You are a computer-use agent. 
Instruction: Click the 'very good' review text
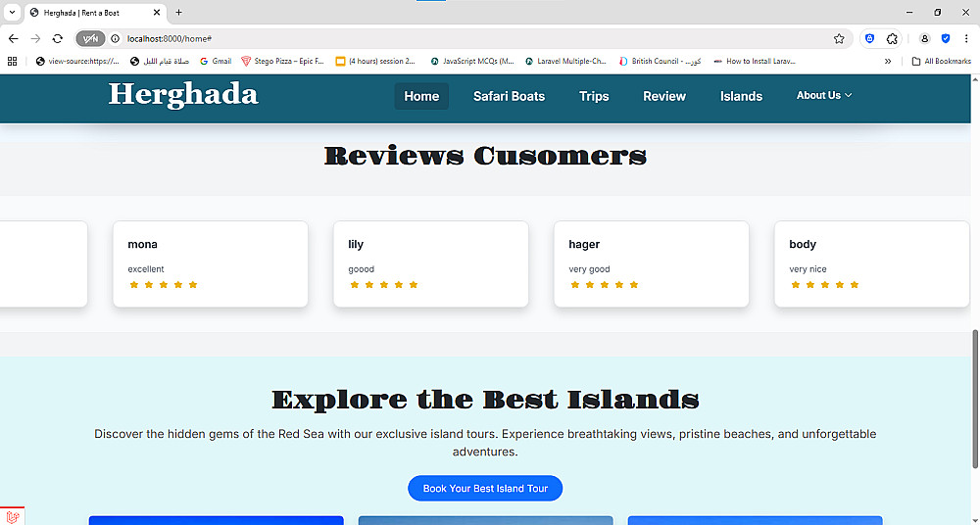[x=589, y=269]
